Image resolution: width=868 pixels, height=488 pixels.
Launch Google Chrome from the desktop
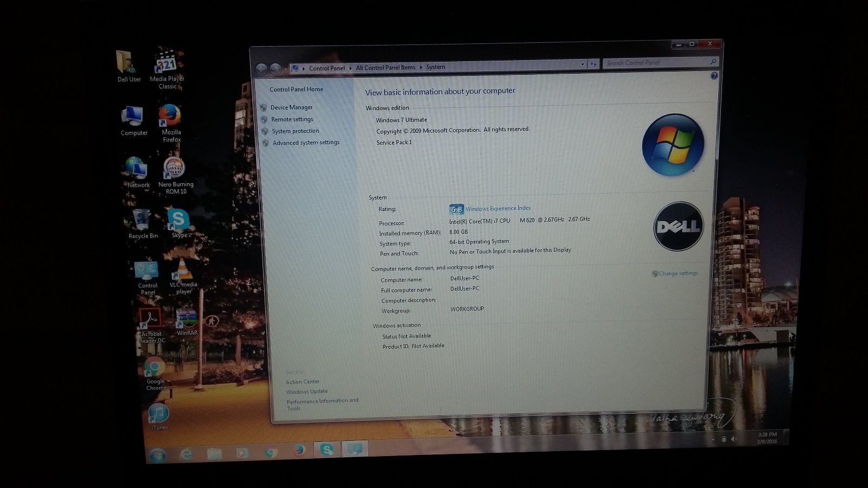pyautogui.click(x=155, y=374)
